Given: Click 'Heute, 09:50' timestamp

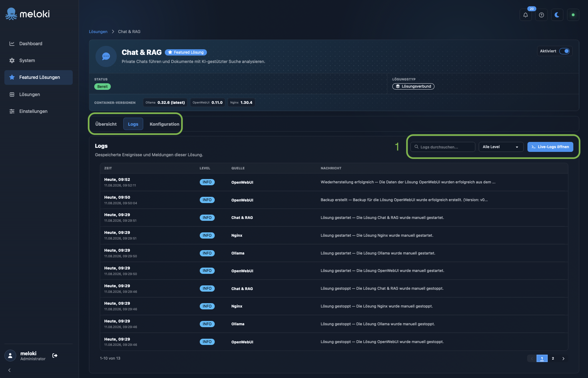Looking at the screenshot, I should tap(117, 197).
